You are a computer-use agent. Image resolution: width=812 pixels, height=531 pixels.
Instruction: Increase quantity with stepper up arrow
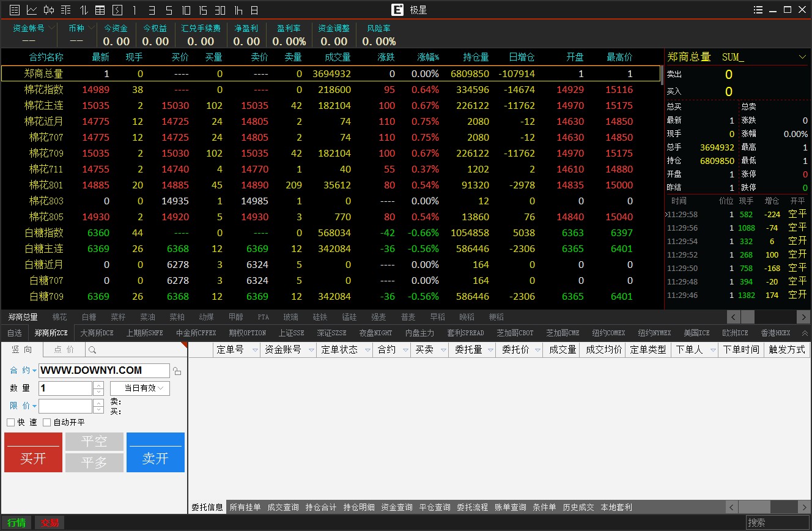(x=98, y=385)
